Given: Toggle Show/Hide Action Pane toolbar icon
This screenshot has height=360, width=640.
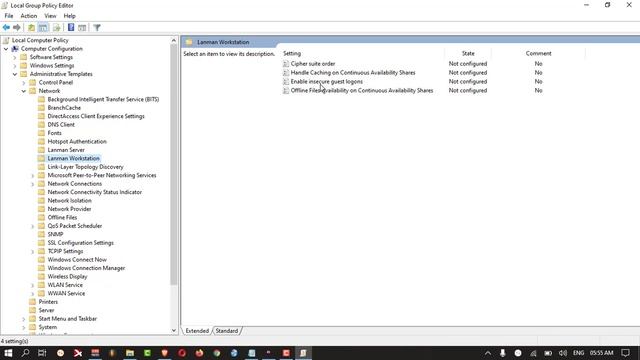Looking at the screenshot, I should (82, 28).
